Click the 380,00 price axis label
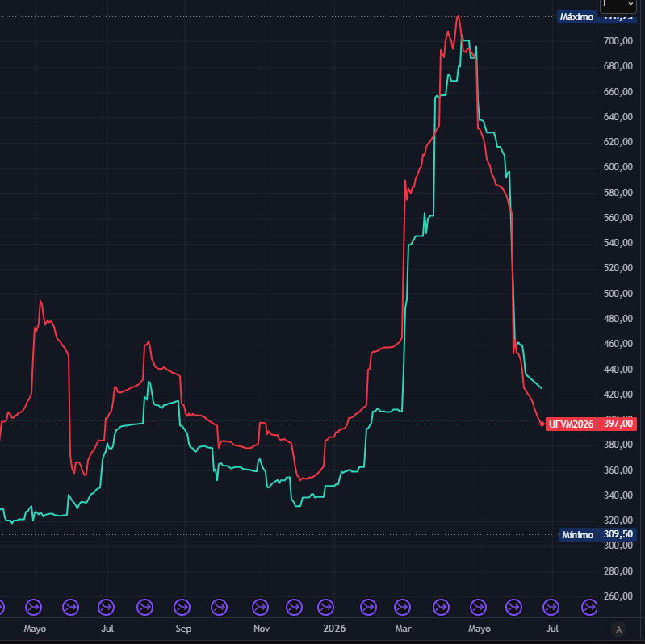645x644 pixels. 618,445
